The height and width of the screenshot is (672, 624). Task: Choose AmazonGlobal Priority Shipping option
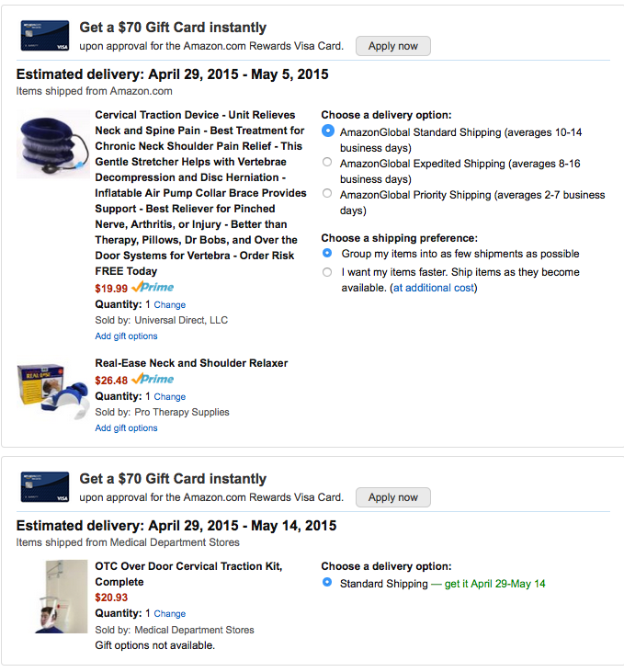[327, 194]
